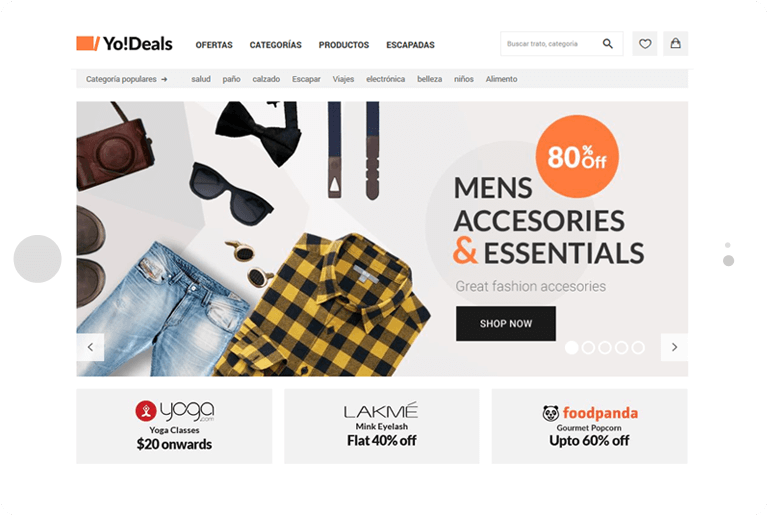Select the last carousel dot

[x=638, y=348]
